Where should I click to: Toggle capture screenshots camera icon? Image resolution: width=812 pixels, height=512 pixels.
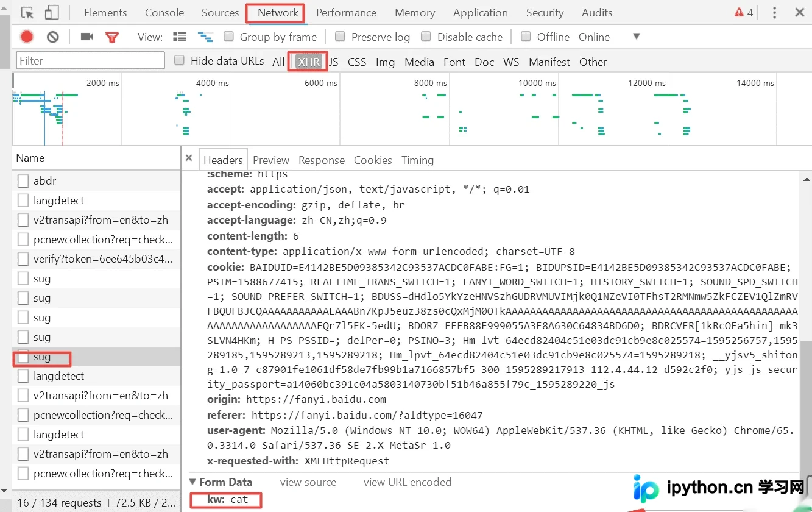click(87, 37)
